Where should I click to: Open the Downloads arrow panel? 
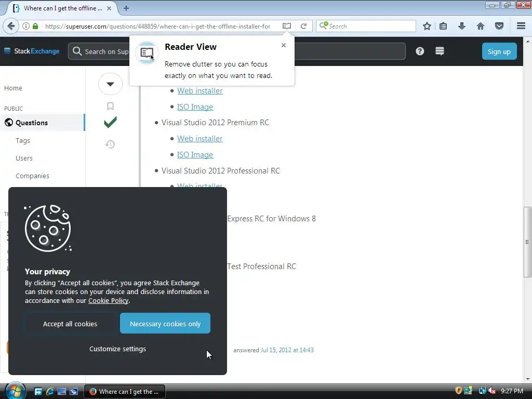click(x=462, y=26)
